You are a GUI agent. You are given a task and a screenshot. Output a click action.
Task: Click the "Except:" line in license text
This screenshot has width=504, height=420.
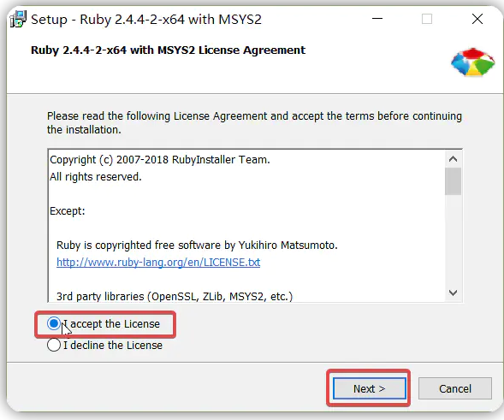(x=68, y=210)
